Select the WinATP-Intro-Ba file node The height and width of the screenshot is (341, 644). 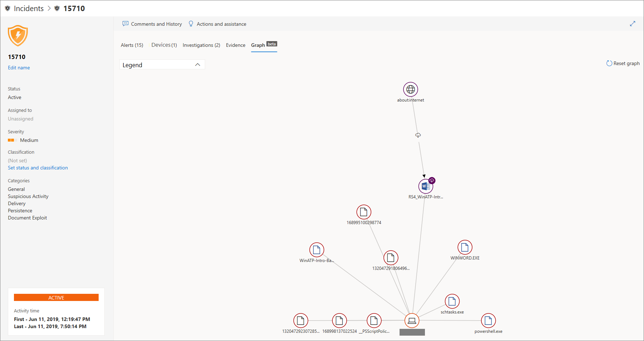317,250
